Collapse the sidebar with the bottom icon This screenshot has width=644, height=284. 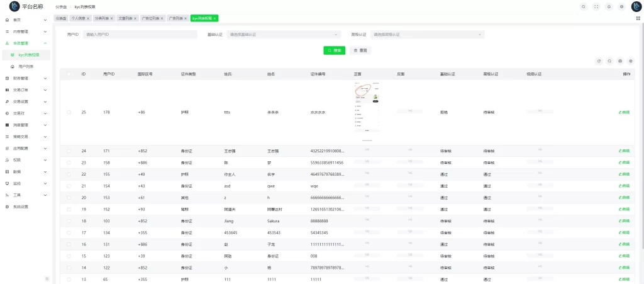[x=47, y=279]
